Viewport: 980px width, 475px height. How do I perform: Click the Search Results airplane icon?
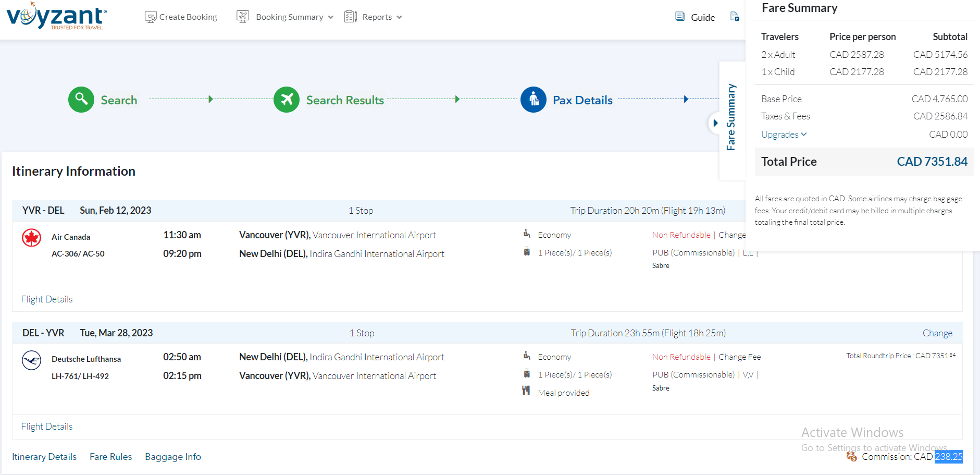coord(287,99)
